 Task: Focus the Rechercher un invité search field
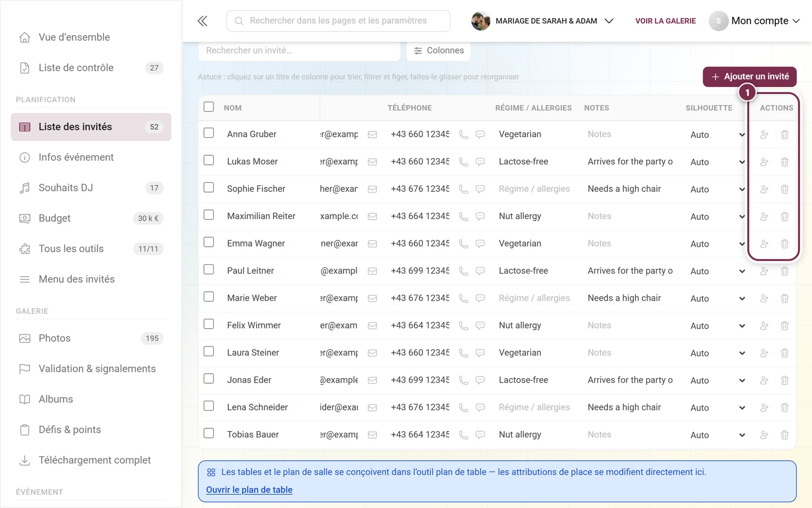[x=299, y=51]
